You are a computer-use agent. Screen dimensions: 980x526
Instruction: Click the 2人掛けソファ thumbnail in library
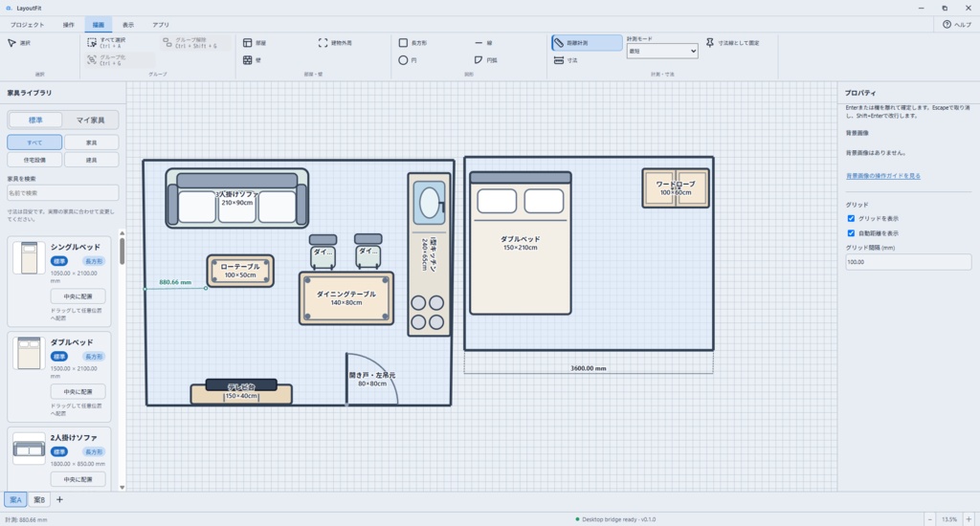coord(29,449)
